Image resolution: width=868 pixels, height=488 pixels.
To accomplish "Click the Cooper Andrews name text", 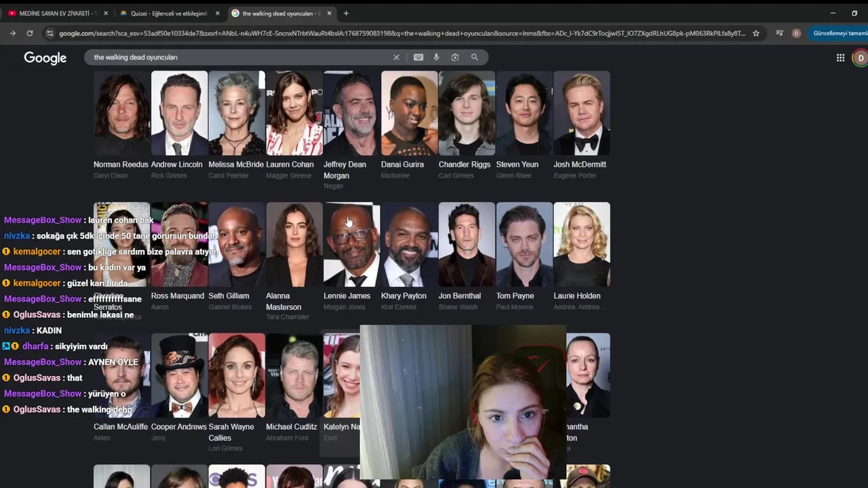I will tap(179, 427).
